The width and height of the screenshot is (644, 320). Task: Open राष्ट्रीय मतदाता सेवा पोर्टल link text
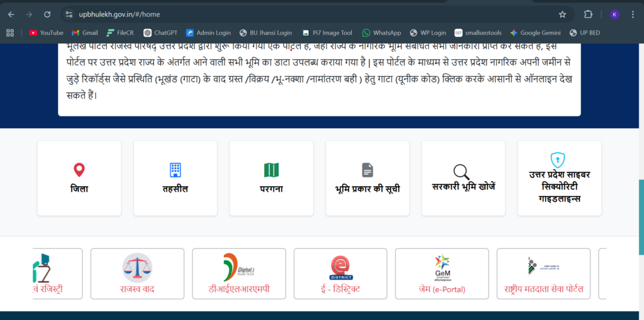(543, 289)
